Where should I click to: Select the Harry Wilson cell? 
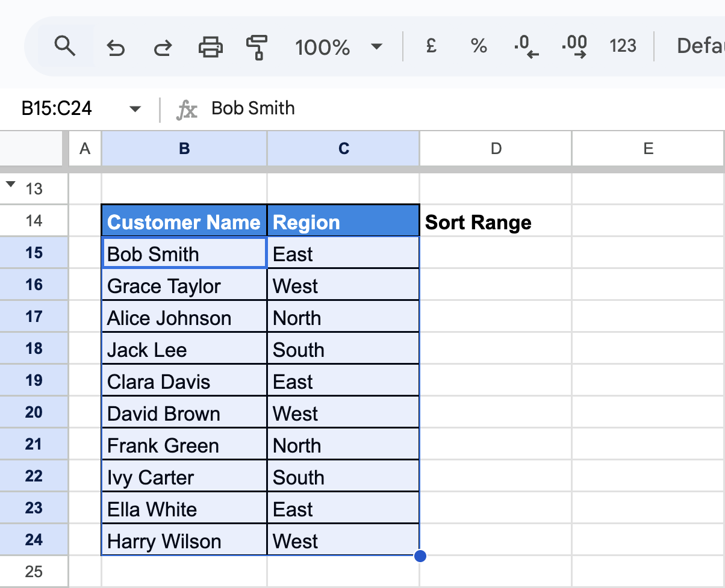184,540
